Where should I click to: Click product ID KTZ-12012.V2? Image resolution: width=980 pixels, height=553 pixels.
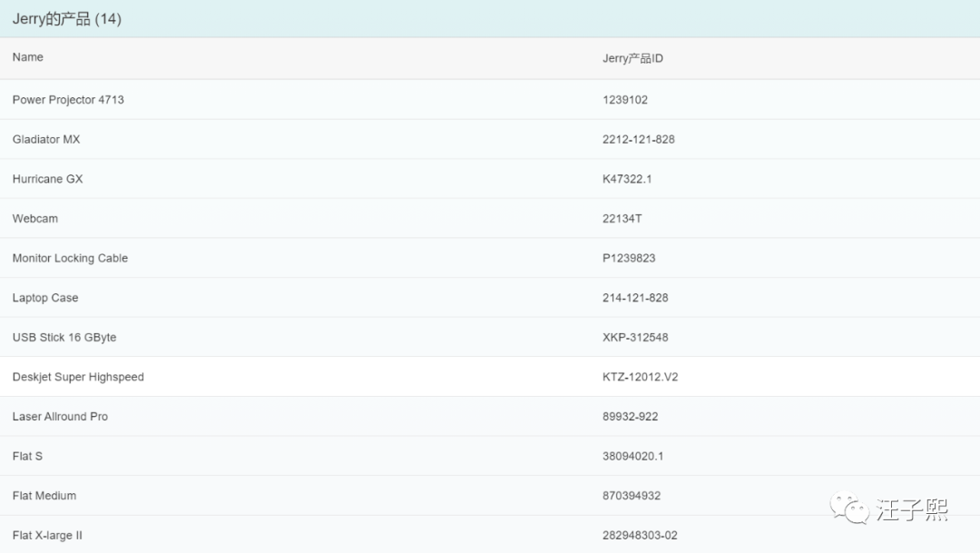click(x=640, y=377)
